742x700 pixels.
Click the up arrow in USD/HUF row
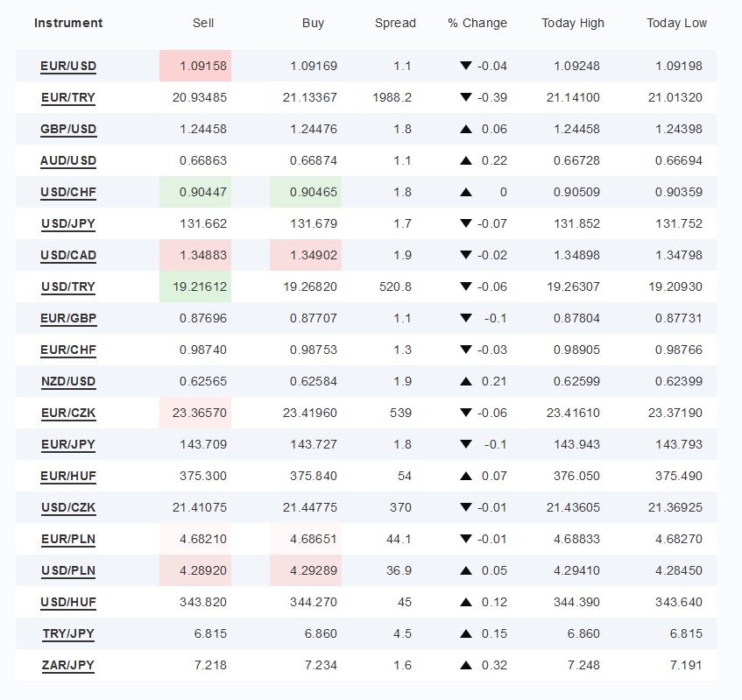466,602
